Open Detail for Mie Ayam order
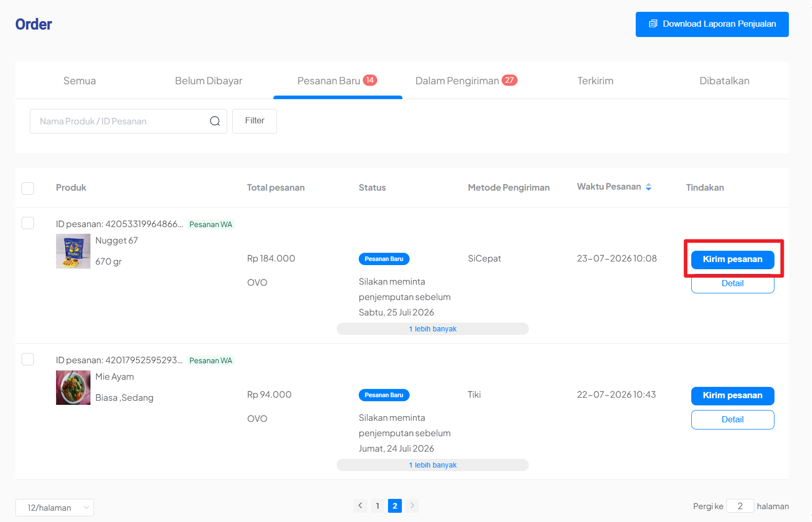The image size is (812, 522). 733,420
